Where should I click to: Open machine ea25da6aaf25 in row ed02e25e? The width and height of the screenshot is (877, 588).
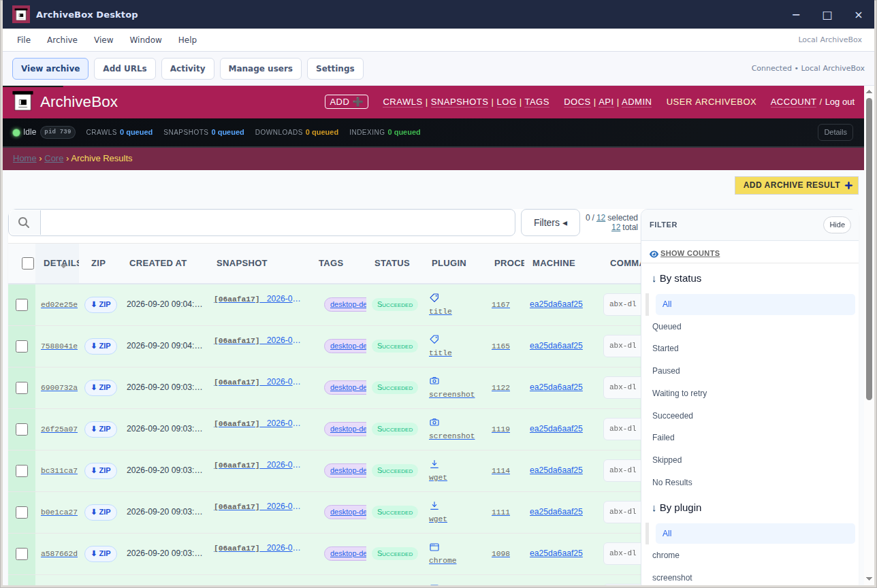(556, 304)
